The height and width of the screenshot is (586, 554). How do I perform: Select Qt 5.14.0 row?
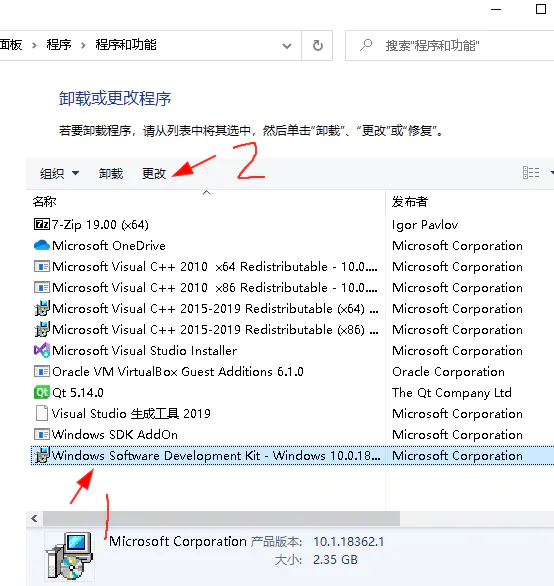point(293,392)
